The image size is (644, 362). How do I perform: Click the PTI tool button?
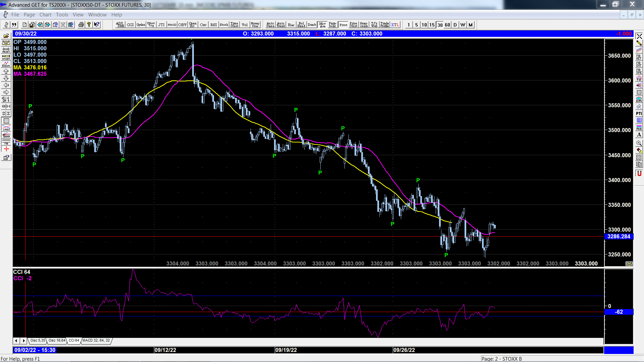coord(639,114)
